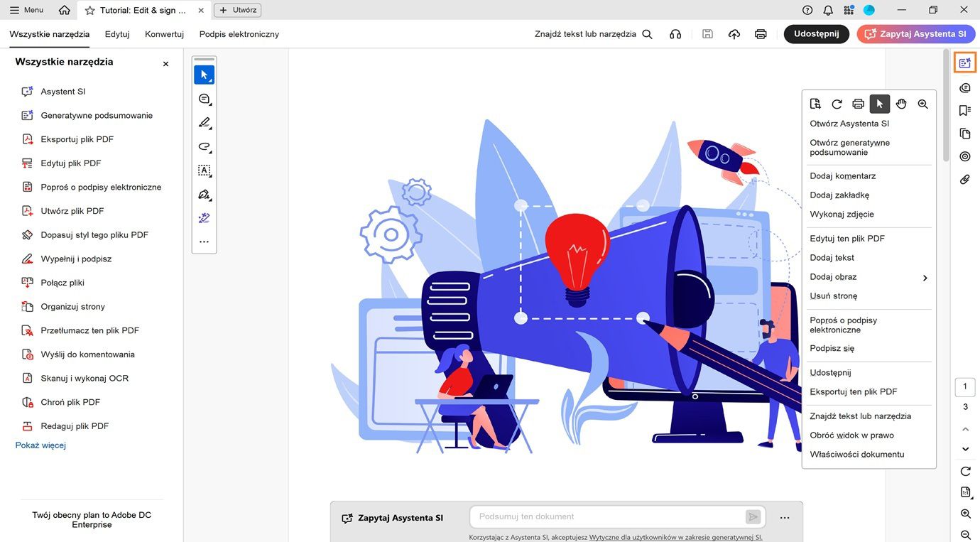Click 'Znajdź tekst lub narzędzia' search in top bar
Image resolution: width=980 pixels, height=542 pixels.
point(594,34)
